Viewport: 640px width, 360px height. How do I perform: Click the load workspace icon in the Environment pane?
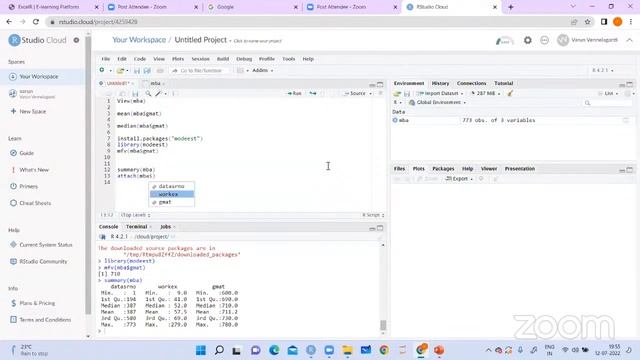tap(397, 93)
